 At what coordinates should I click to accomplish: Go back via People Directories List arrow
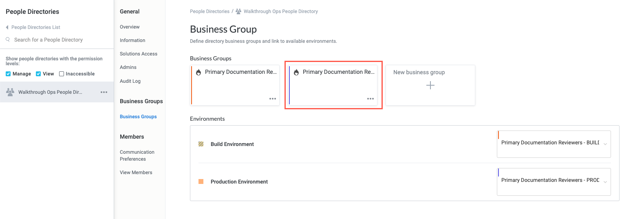click(x=7, y=27)
